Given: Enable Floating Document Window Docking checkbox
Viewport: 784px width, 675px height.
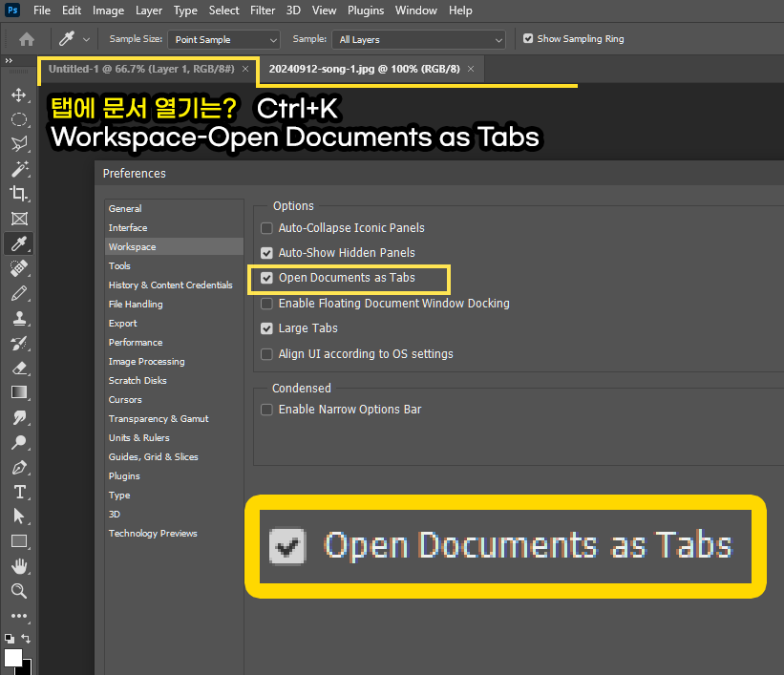Looking at the screenshot, I should point(266,304).
